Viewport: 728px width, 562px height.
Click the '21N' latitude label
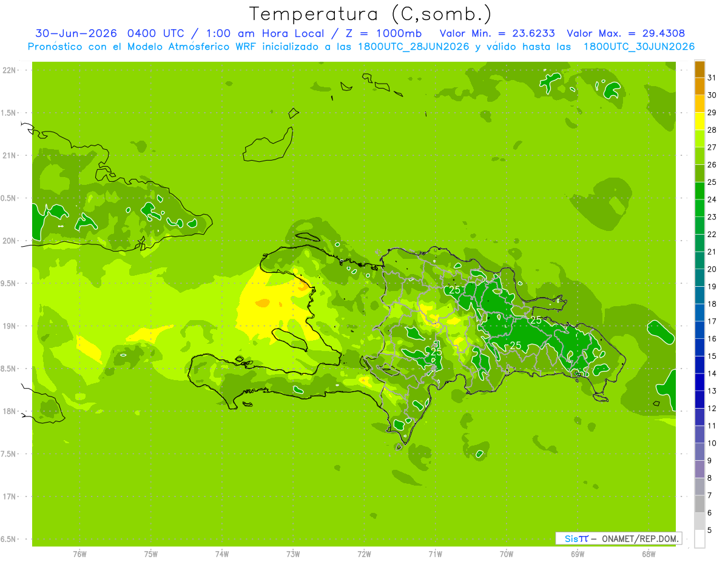coord(9,156)
